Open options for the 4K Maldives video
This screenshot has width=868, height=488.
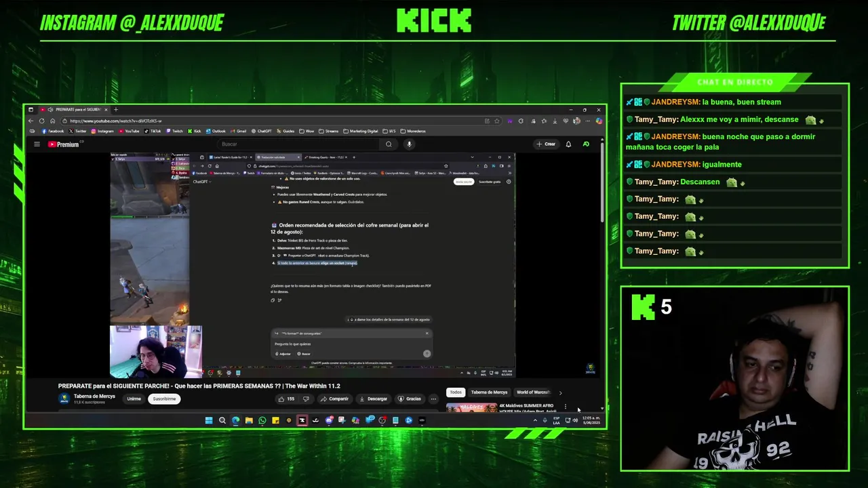(565, 407)
